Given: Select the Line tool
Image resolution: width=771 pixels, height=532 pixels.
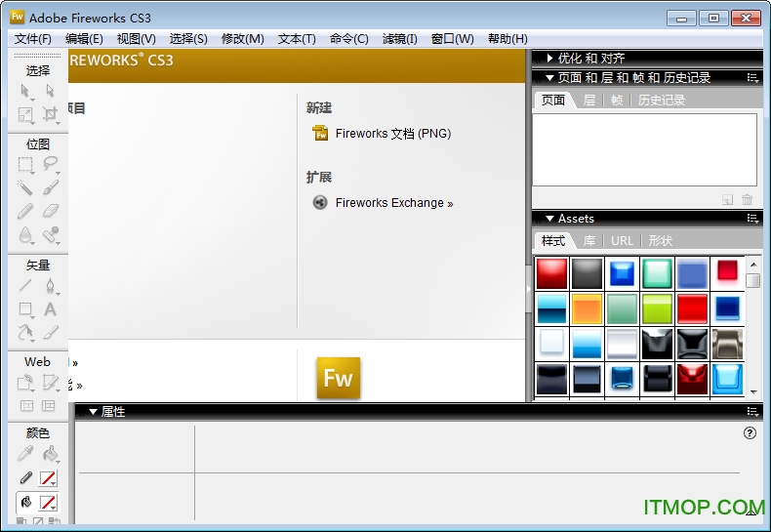Looking at the screenshot, I should [25, 285].
